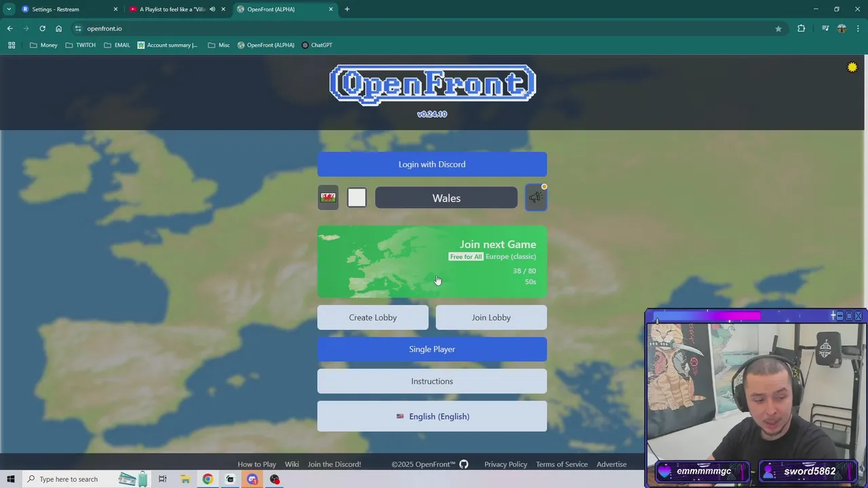
Task: Open the OBS recording app taskbar icon
Action: 275,479
